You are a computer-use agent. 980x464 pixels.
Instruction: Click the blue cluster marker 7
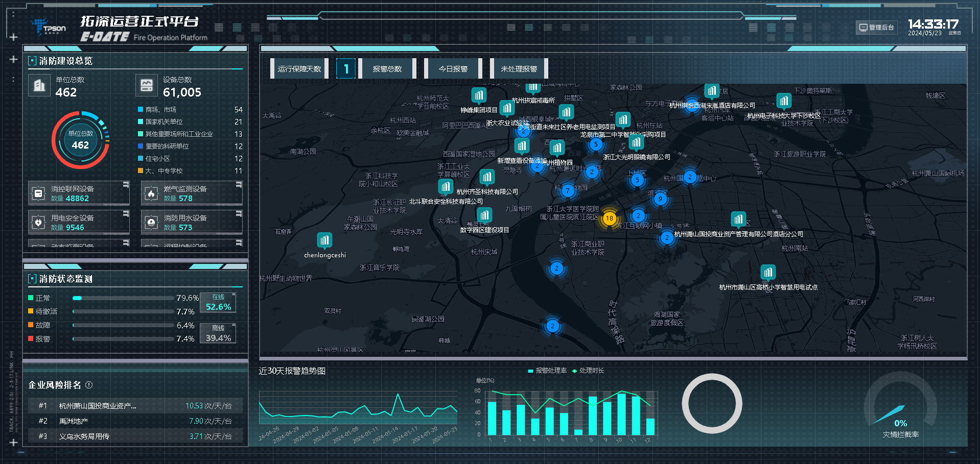coord(567,191)
